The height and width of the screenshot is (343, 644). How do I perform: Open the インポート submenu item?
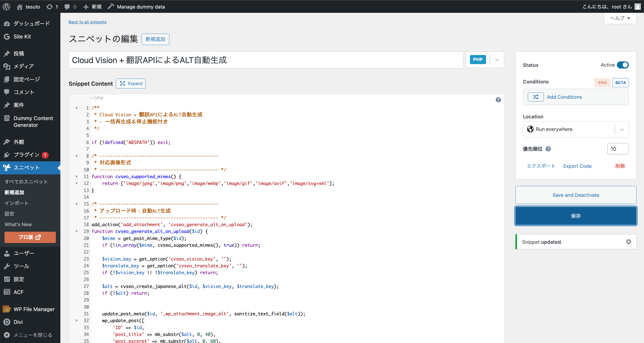pos(17,203)
